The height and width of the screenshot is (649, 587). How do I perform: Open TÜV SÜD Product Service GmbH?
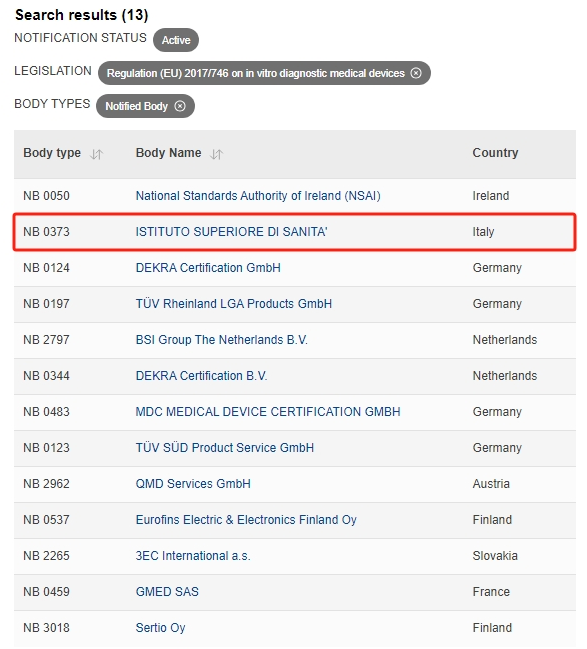pos(225,448)
